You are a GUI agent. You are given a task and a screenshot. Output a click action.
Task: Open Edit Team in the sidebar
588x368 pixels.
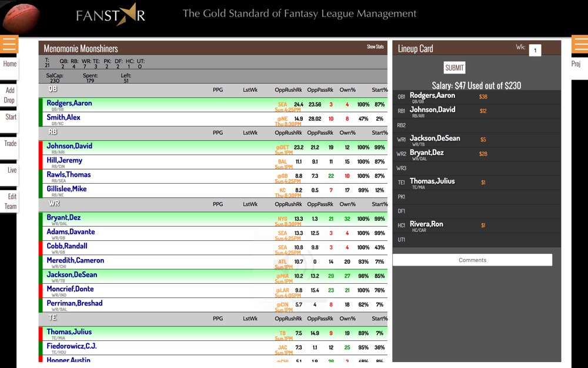click(x=10, y=201)
